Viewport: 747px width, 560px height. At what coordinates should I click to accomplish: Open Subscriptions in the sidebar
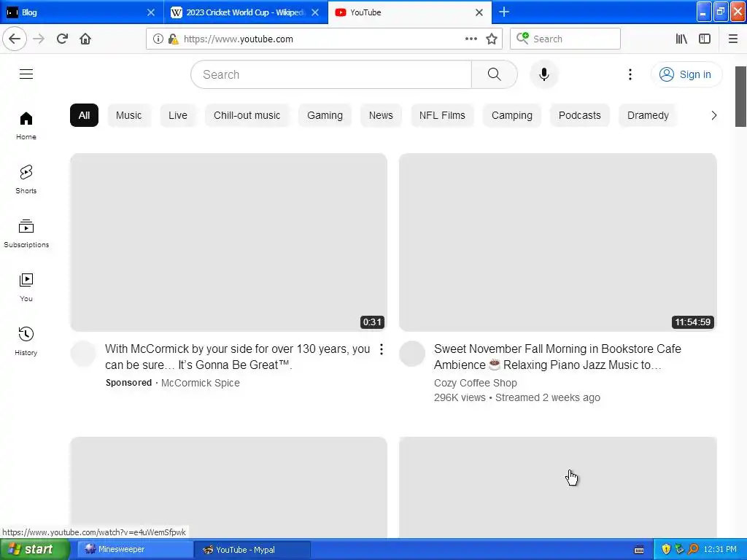click(x=26, y=233)
